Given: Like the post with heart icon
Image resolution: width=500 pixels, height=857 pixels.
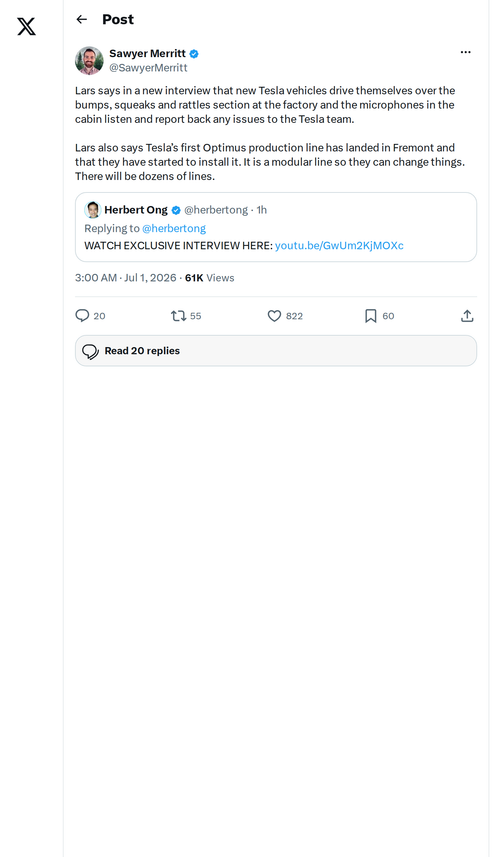Looking at the screenshot, I should point(274,316).
